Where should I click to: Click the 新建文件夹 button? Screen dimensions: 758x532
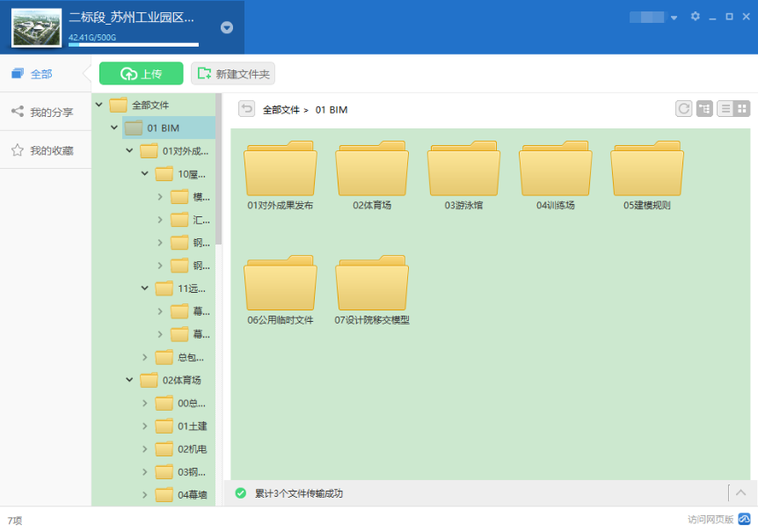pyautogui.click(x=233, y=74)
